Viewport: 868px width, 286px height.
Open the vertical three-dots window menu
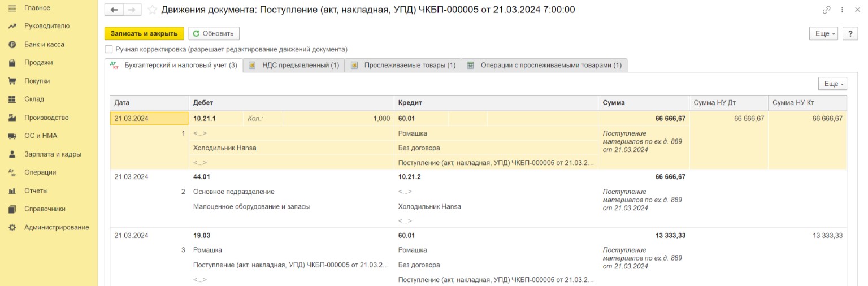tap(842, 10)
